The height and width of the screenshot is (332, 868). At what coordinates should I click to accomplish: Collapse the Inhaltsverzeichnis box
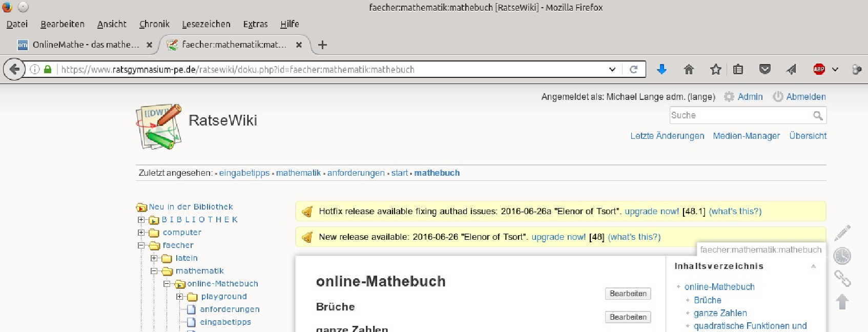point(813,266)
